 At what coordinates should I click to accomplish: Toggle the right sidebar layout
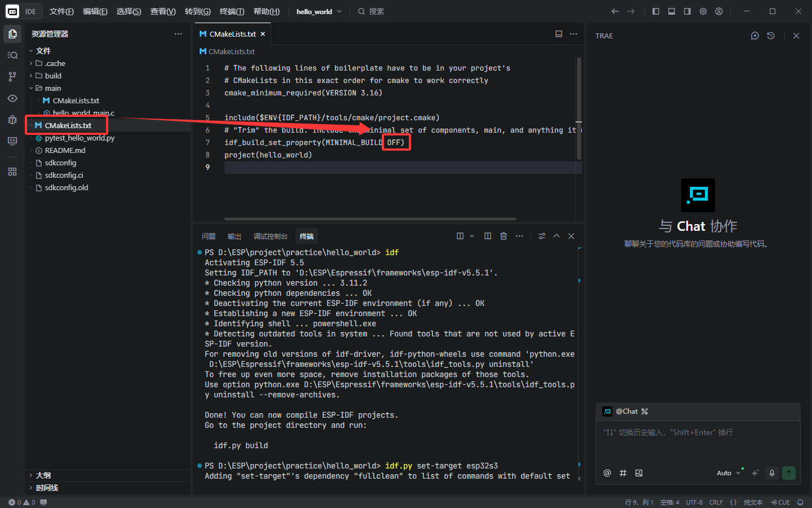pos(687,11)
